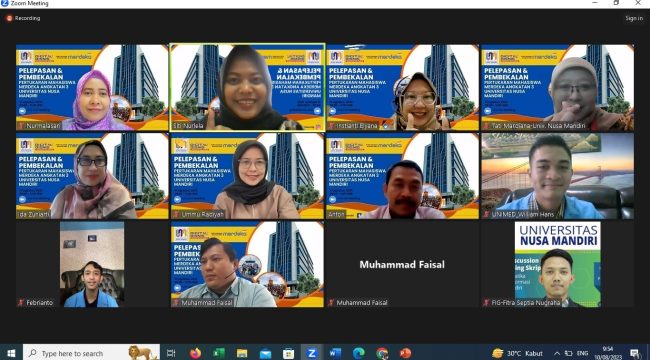Select Febrianto's video tile
The width and height of the screenshot is (650, 360).
[92, 264]
